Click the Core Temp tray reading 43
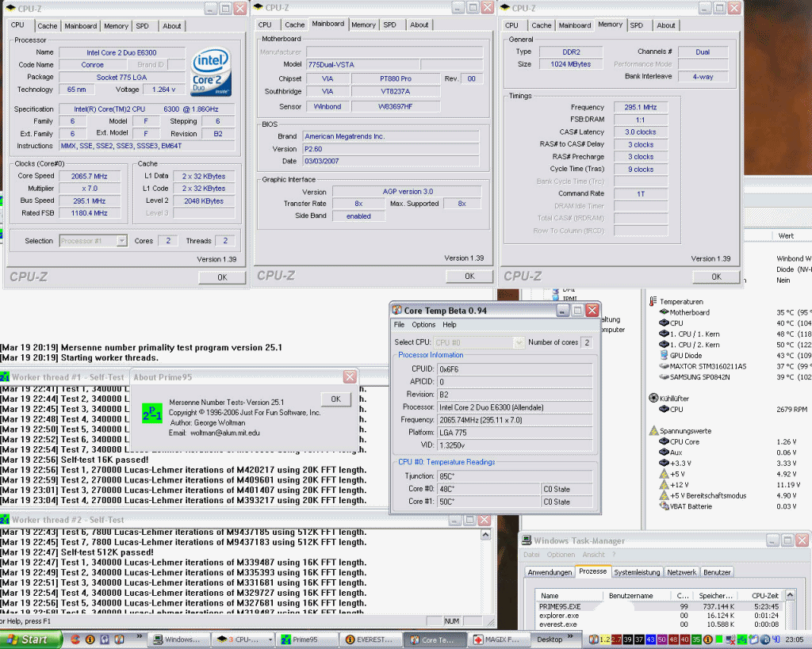812x649 pixels. (650, 639)
